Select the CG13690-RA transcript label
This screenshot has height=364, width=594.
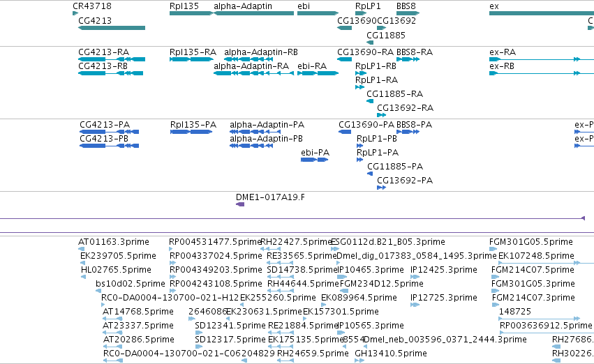point(366,52)
